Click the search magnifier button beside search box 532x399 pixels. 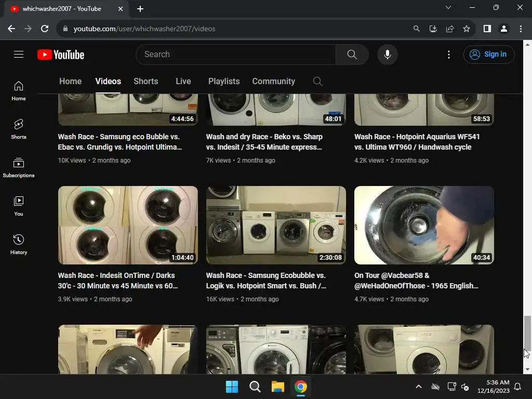352,54
